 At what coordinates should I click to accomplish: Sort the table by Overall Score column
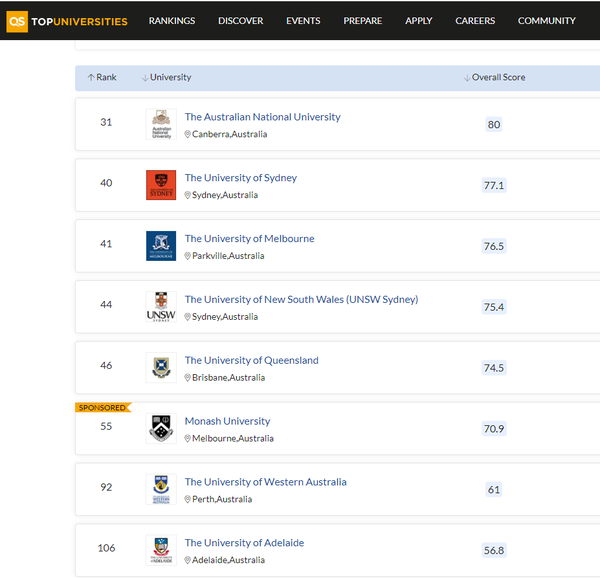(x=494, y=77)
